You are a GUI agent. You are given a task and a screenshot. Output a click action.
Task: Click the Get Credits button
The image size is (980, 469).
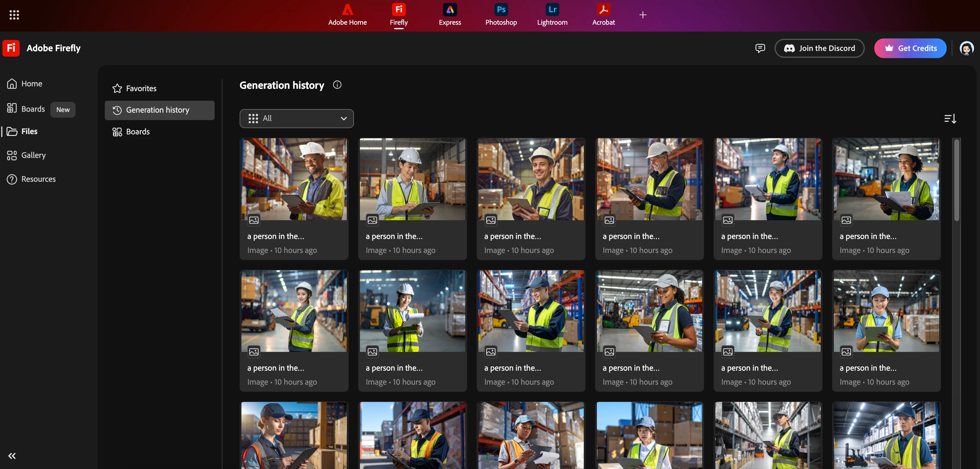pyautogui.click(x=910, y=48)
